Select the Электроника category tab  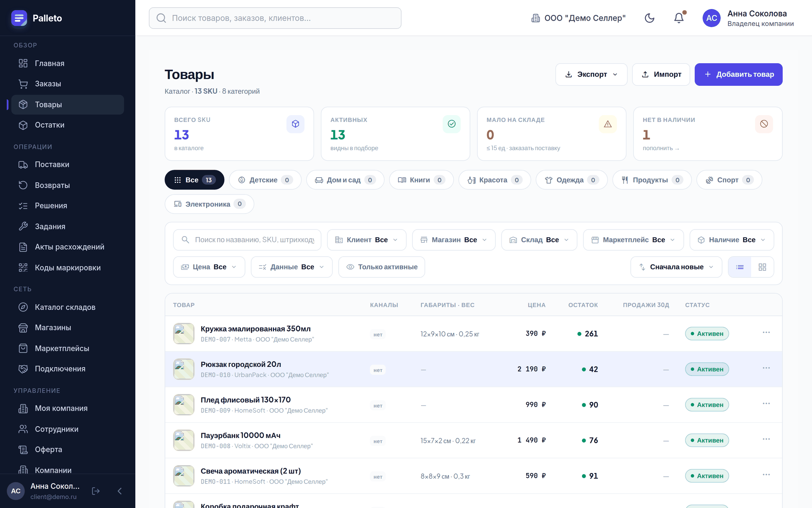tap(209, 204)
